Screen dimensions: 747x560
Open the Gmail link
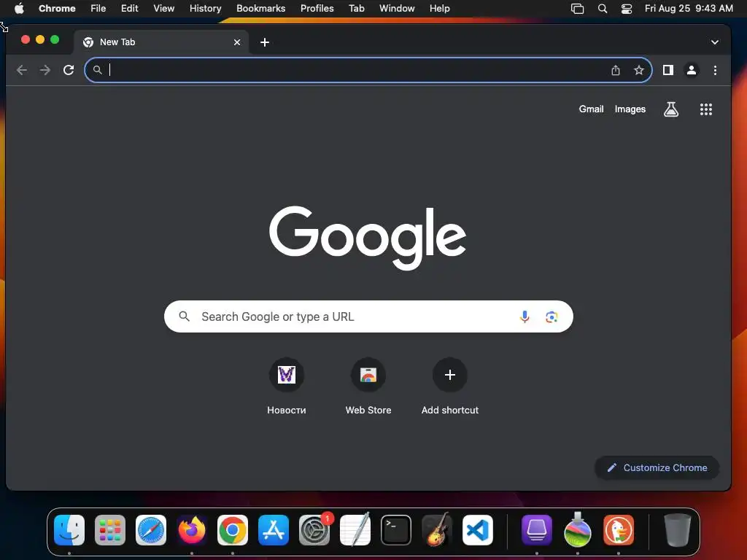(591, 109)
